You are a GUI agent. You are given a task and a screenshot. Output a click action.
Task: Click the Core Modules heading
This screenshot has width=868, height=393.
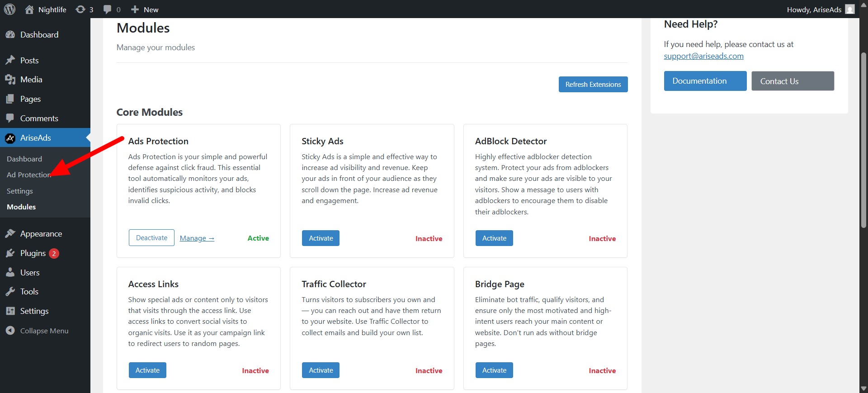pyautogui.click(x=150, y=112)
